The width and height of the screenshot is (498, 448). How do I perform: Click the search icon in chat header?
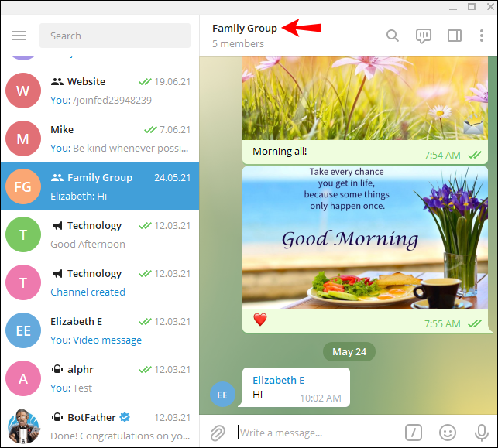[393, 36]
